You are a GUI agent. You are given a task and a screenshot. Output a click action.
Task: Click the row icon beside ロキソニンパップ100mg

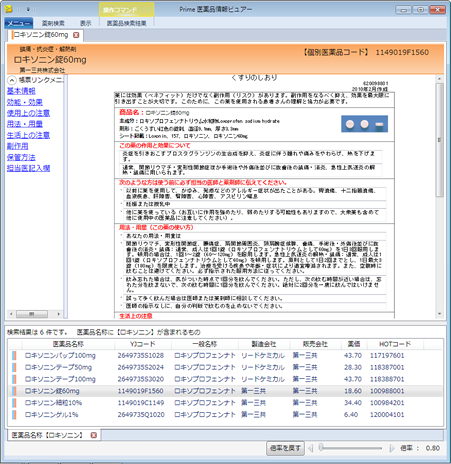(14, 356)
